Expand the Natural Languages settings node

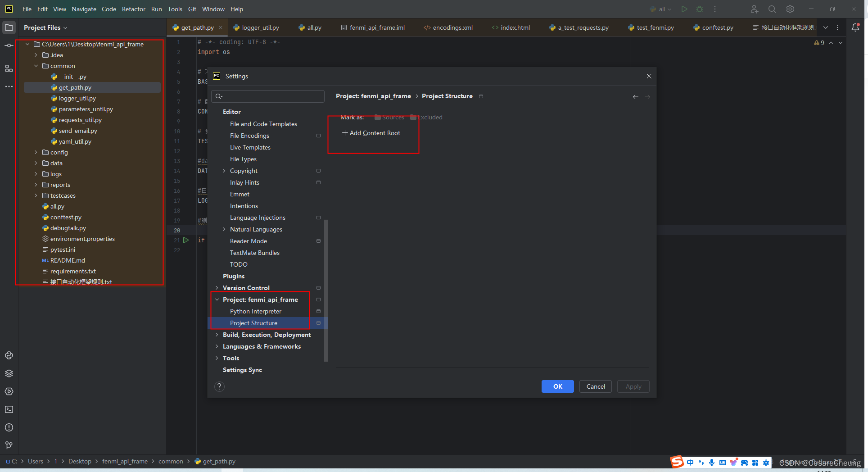[224, 229]
